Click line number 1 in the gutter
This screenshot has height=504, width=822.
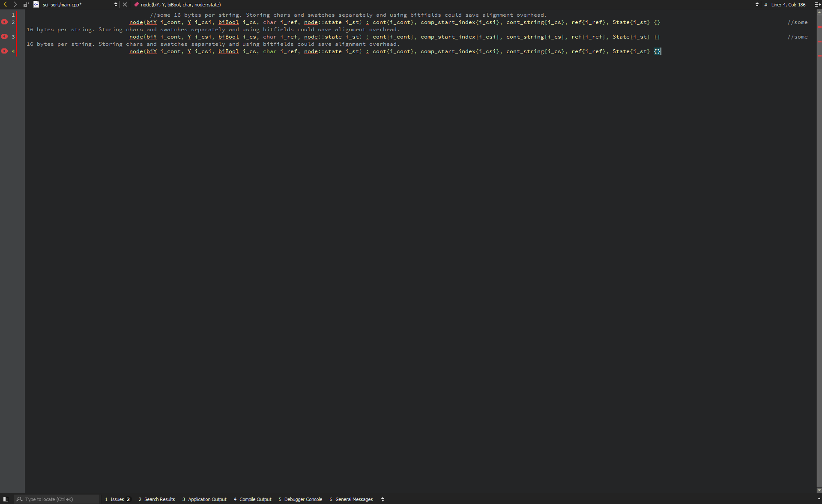click(13, 15)
